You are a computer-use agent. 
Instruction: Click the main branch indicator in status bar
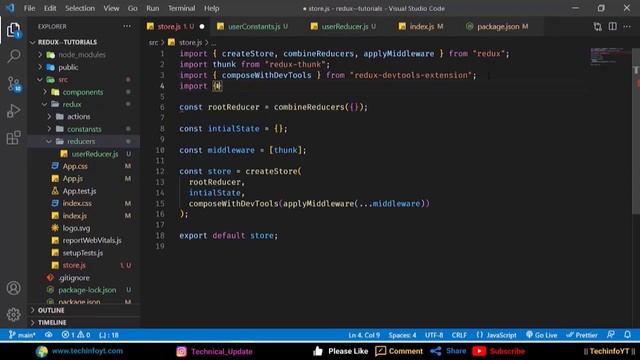click(x=22, y=335)
